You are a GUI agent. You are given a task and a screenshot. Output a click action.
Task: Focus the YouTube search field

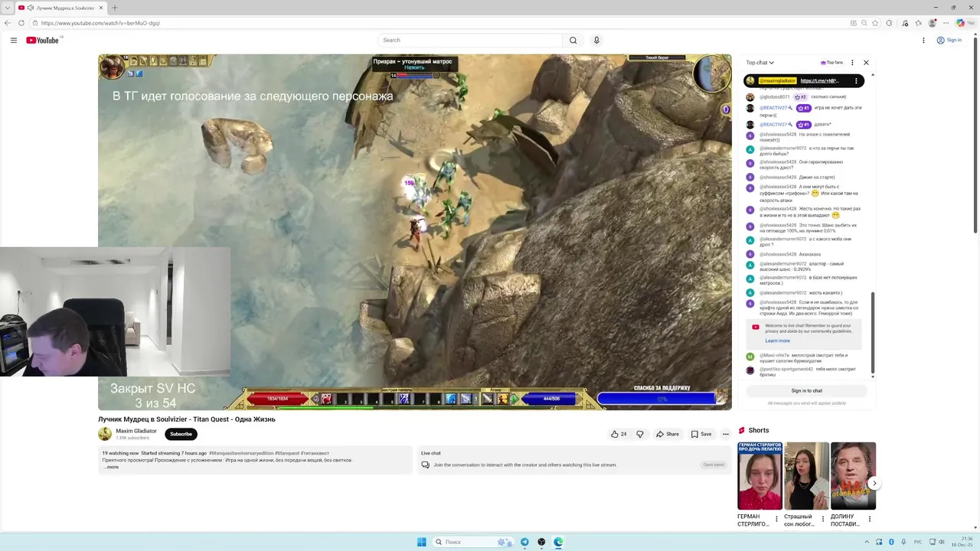click(470, 40)
